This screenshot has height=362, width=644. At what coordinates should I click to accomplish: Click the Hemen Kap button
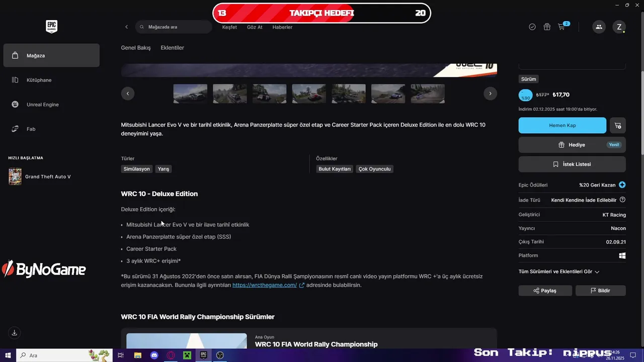(x=562, y=125)
